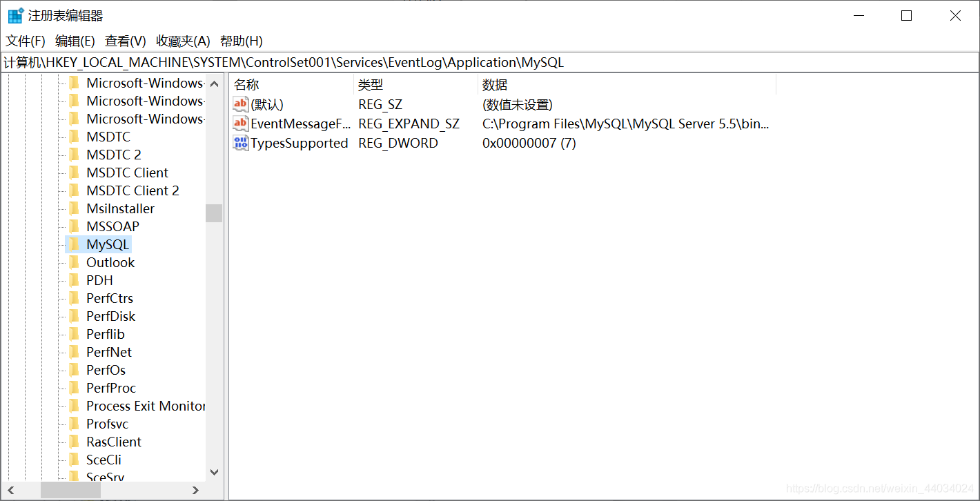Open the 查看(V) menu
Viewport: 980px width, 501px height.
coord(125,41)
